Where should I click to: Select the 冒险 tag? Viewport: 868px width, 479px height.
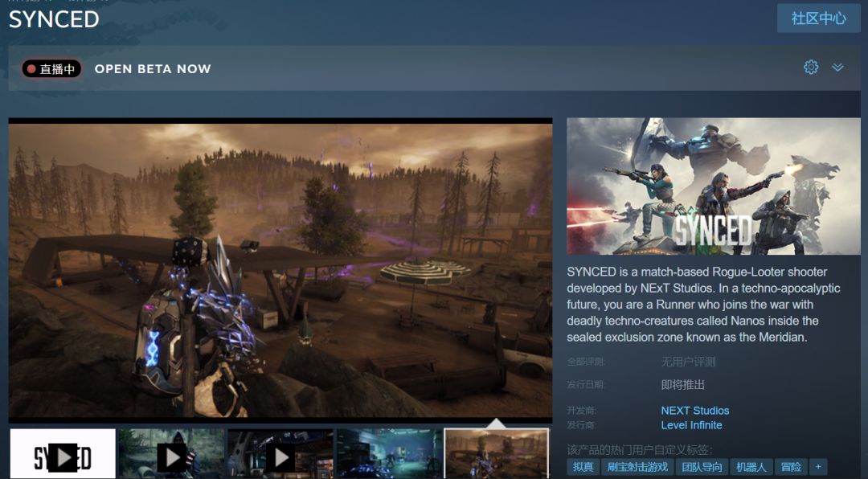791,467
